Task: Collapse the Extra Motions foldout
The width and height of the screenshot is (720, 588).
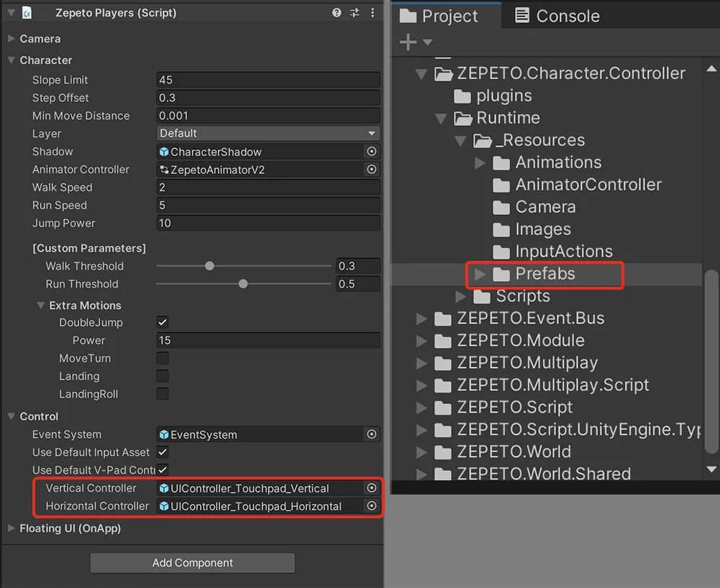Action: pos(41,306)
